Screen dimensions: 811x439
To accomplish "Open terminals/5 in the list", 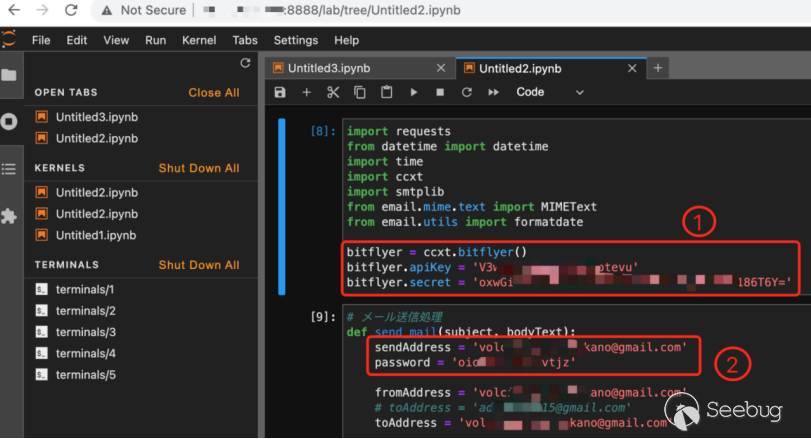I will pyautogui.click(x=85, y=375).
